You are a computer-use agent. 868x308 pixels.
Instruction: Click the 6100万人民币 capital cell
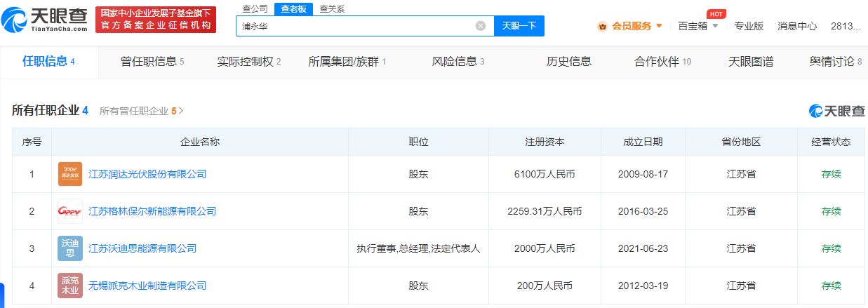545,174
